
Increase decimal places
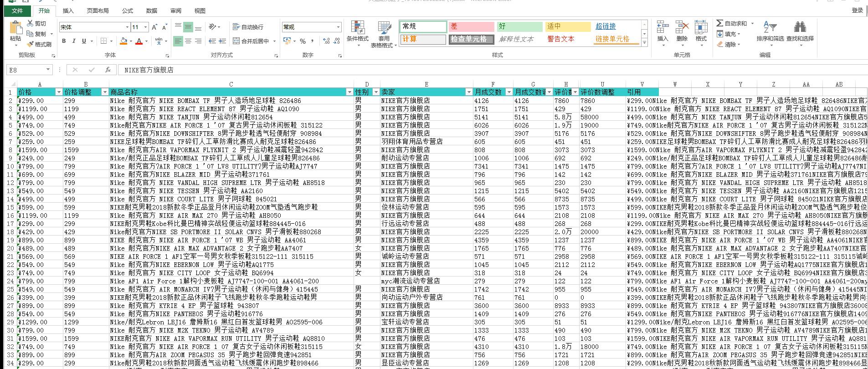click(327, 41)
